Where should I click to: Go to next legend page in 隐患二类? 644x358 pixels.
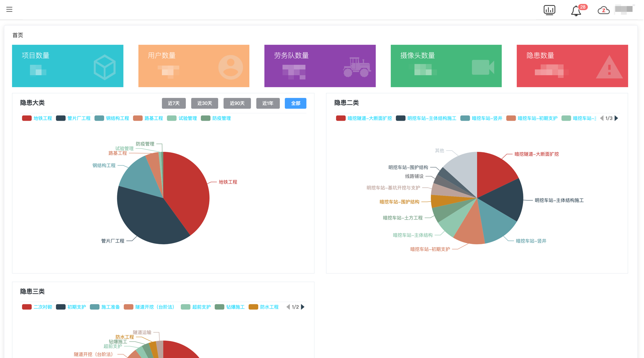(616, 118)
